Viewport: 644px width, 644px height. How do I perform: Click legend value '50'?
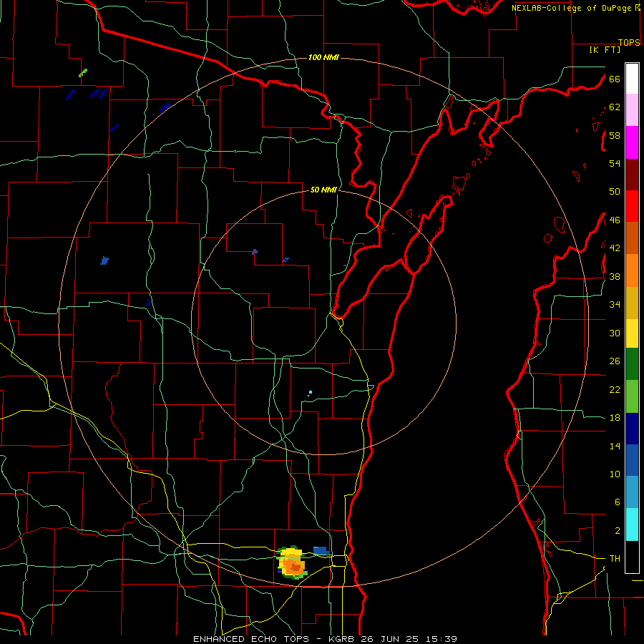tap(615, 192)
